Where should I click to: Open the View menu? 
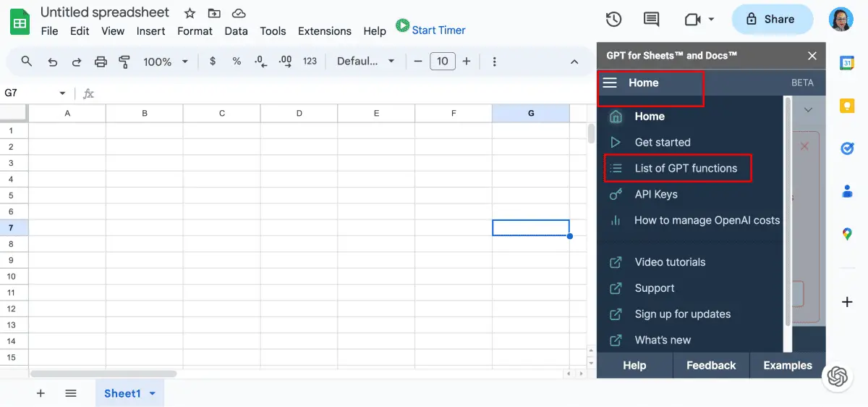113,31
